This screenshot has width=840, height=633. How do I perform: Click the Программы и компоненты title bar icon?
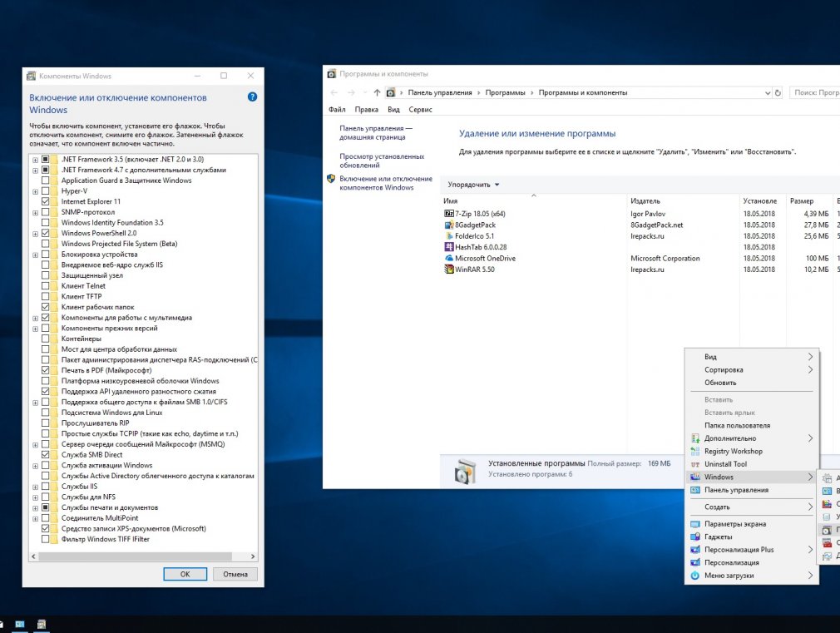[x=332, y=74]
